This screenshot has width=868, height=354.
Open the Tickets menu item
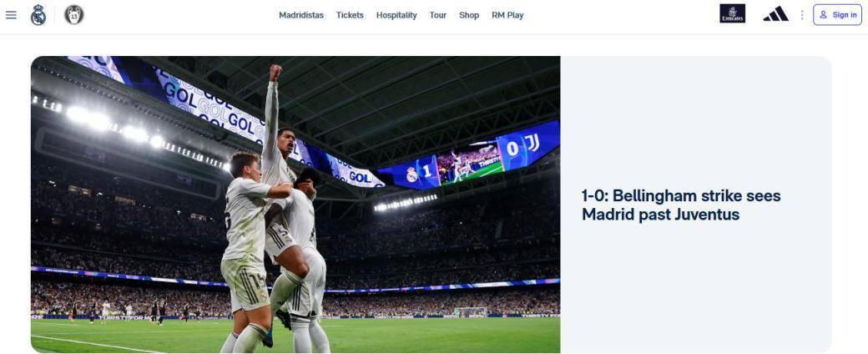pos(350,15)
